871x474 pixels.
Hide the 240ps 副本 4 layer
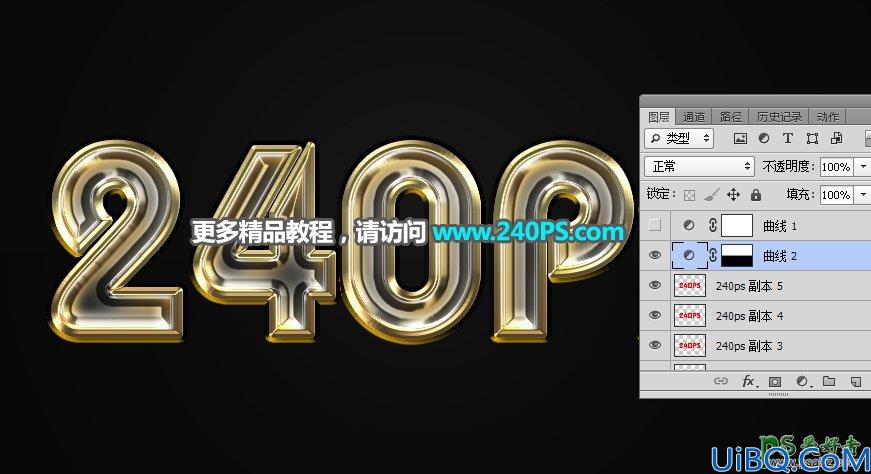655,315
